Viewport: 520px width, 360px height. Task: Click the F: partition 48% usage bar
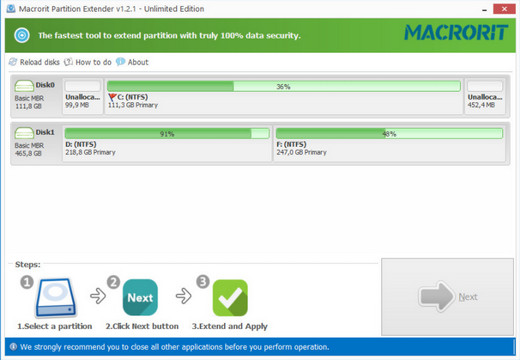[x=389, y=134]
